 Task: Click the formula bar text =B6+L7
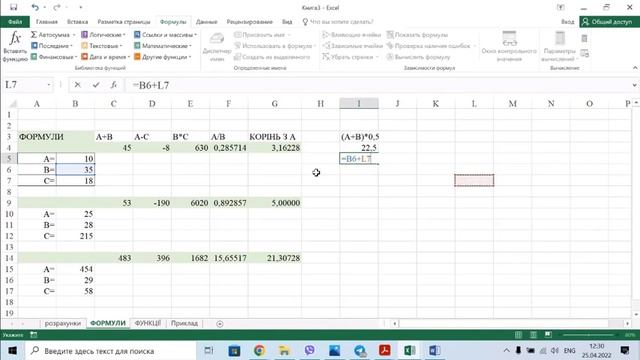tap(151, 85)
